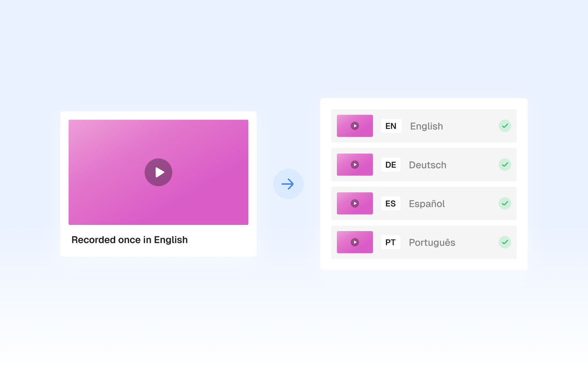
Task: Play the Deutsch row video thumbnail
Action: 355,164
